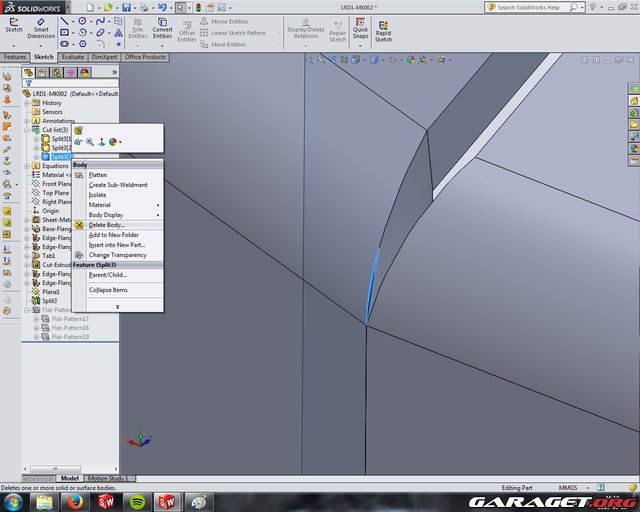
Task: Switch to the Evaluate tab
Action: (x=73, y=57)
